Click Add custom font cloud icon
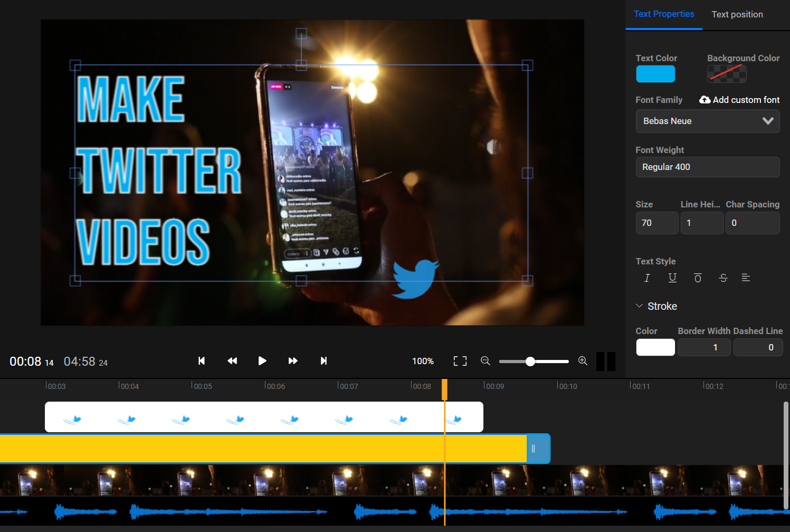 pos(705,99)
